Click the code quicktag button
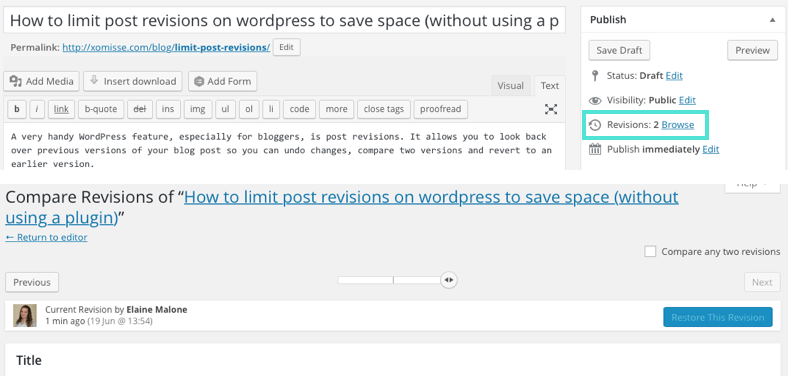The width and height of the screenshot is (788, 376). (300, 109)
